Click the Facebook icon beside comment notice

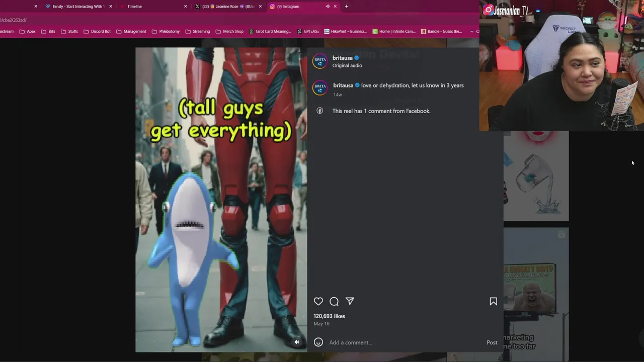click(319, 111)
